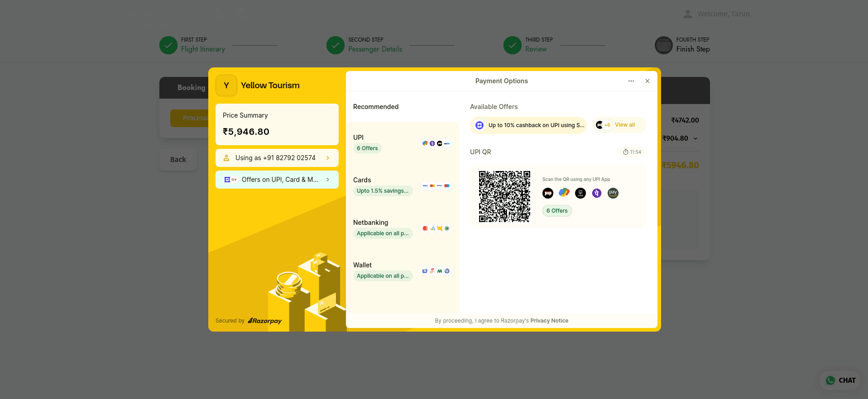
Task: Click the +6 more offers badge
Action: click(607, 125)
